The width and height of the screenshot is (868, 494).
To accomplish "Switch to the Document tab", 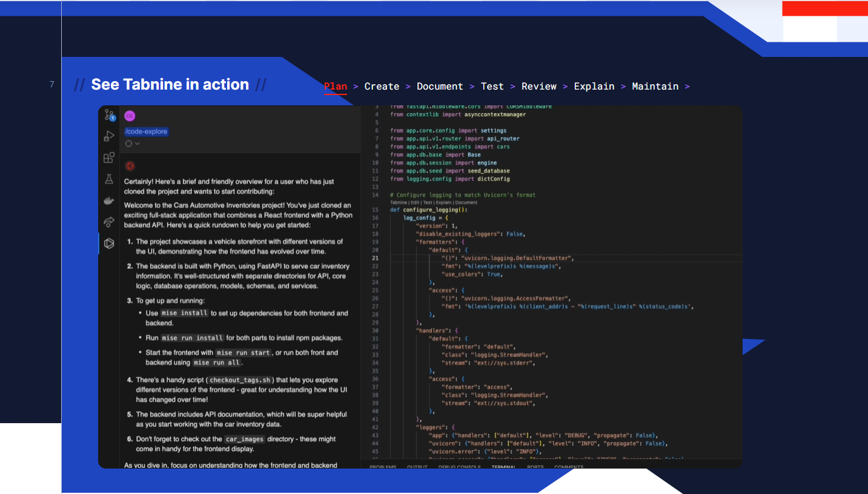I will [440, 87].
